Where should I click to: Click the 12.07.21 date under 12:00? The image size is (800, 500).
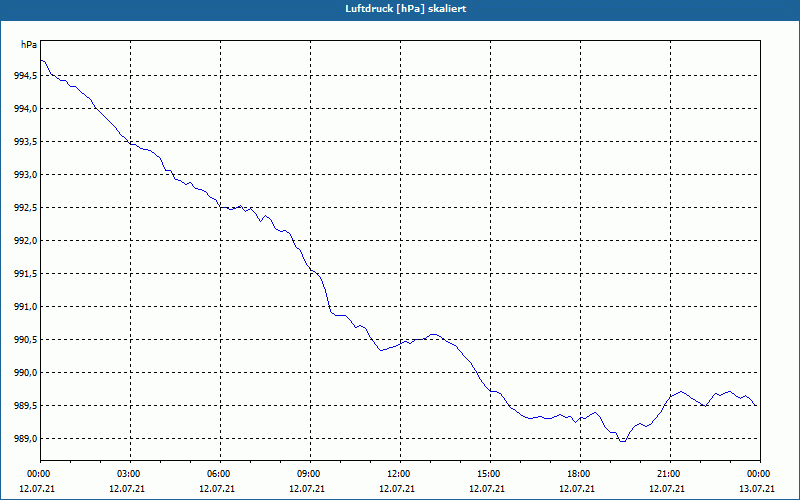[397, 489]
